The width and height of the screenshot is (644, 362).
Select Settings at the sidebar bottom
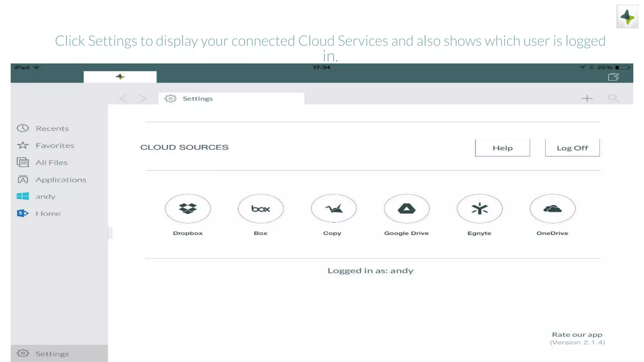(59, 354)
